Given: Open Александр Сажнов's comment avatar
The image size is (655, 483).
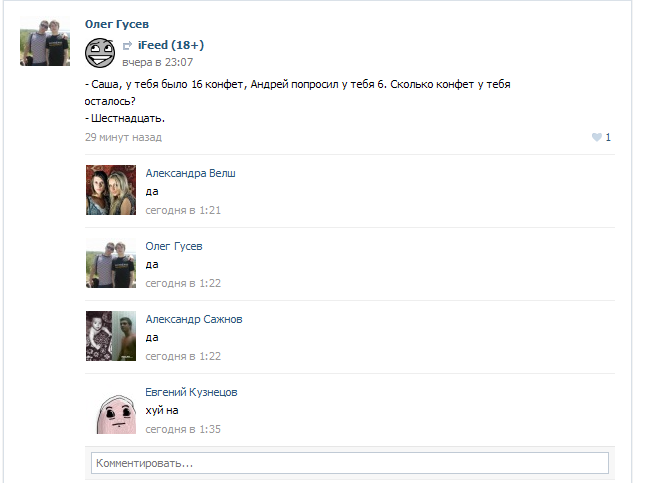Looking at the screenshot, I should coord(111,336).
